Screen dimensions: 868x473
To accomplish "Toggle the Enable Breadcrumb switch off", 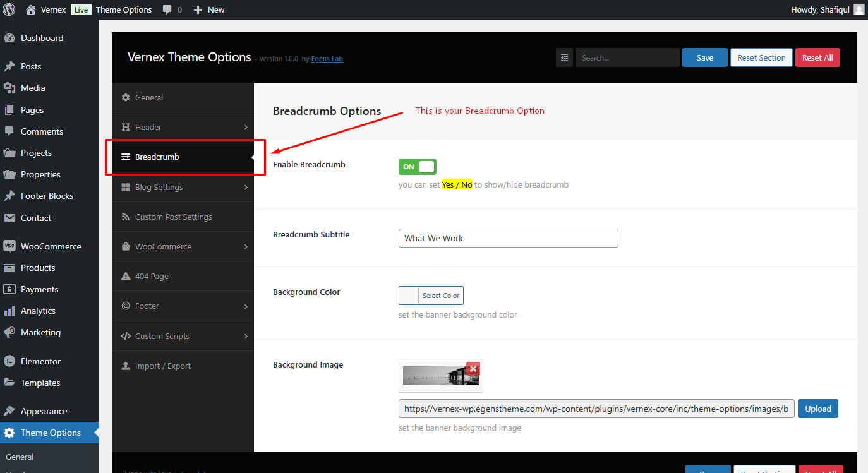I will tap(417, 167).
